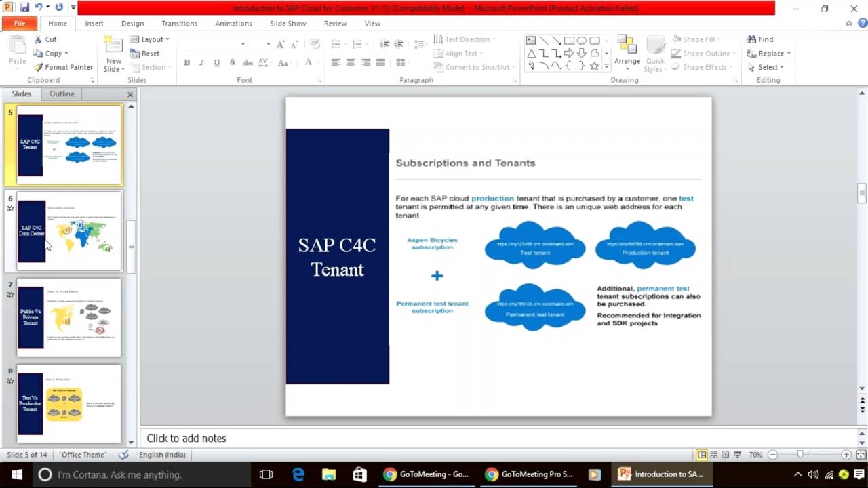
Task: Close the Slides pane
Action: (130, 94)
